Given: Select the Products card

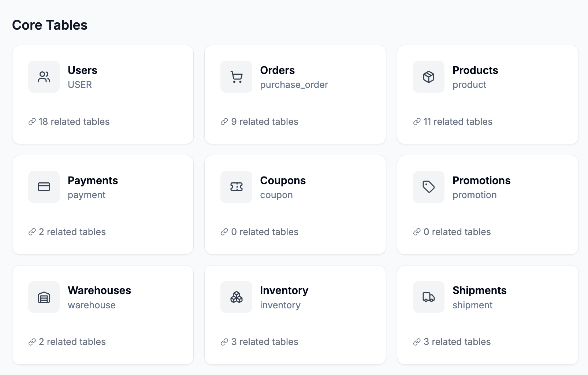Looking at the screenshot, I should (x=487, y=94).
